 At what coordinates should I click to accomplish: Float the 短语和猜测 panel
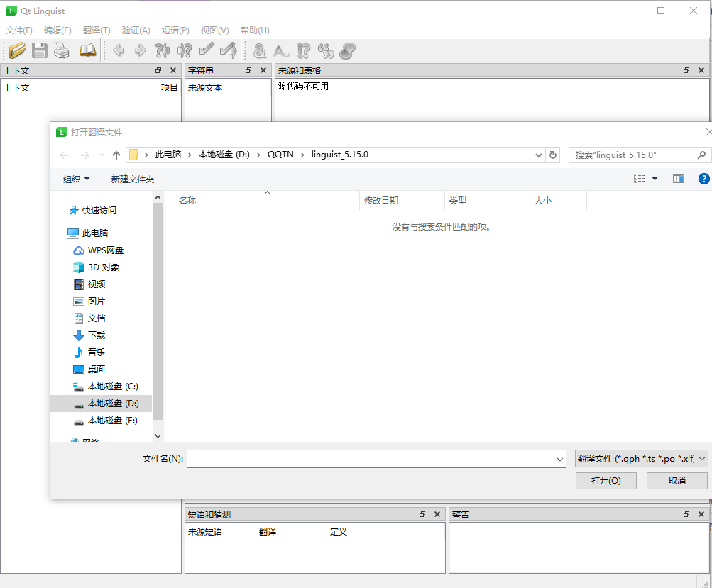[x=422, y=514]
